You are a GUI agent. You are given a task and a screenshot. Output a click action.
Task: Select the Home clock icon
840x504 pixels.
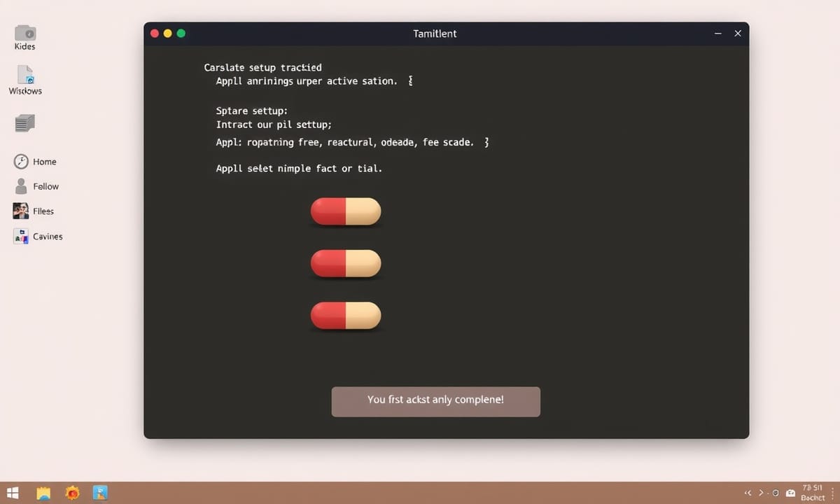[x=21, y=162]
